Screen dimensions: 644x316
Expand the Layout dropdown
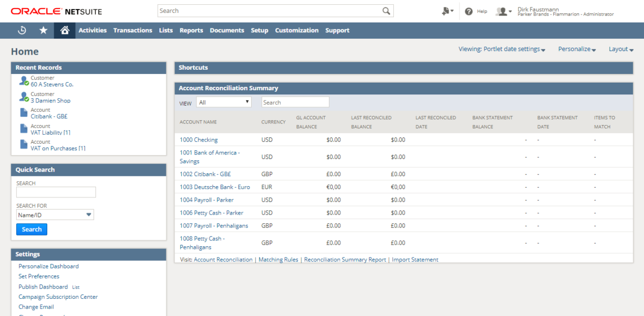[621, 49]
